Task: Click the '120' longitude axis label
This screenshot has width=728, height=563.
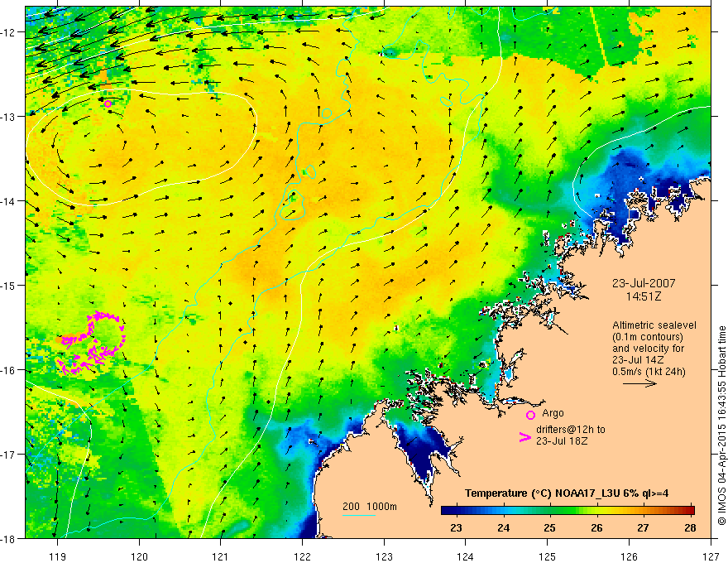Action: click(139, 556)
